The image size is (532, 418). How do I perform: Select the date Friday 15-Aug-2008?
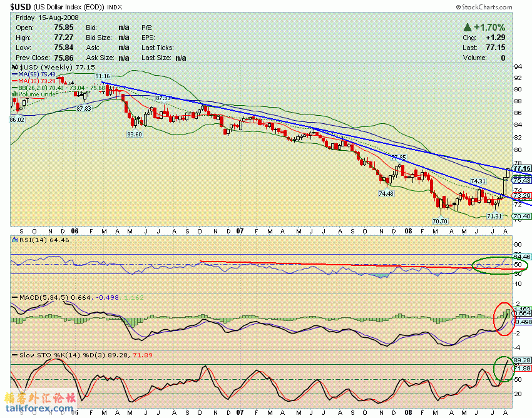47,18
